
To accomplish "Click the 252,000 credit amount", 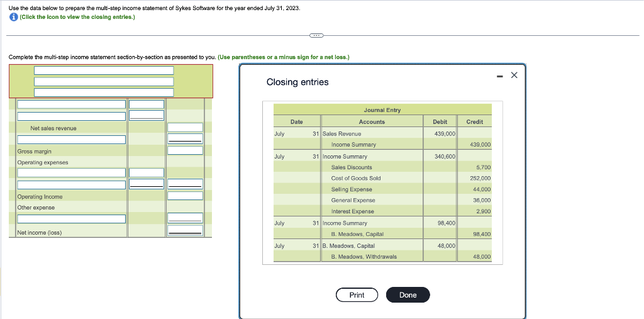I will pyautogui.click(x=480, y=178).
